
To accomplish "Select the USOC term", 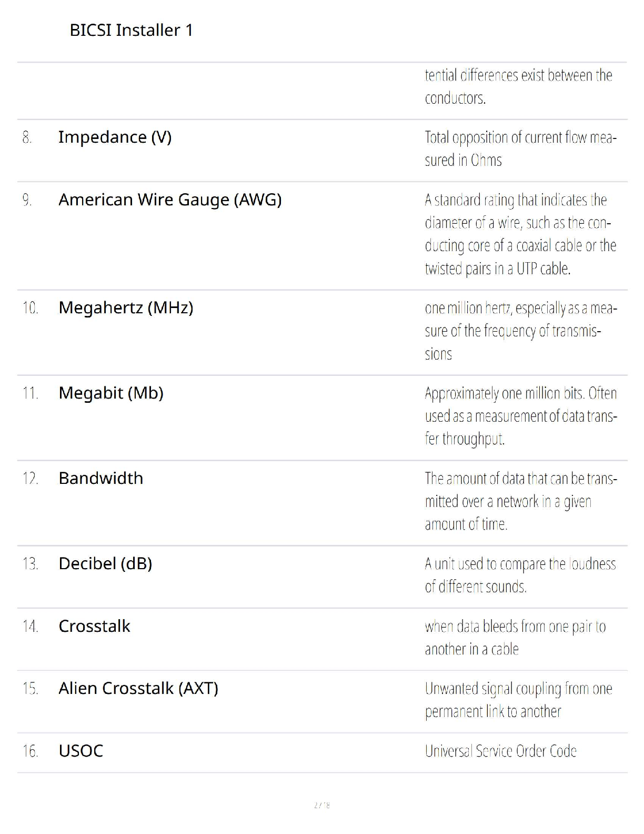I will click(x=80, y=751).
